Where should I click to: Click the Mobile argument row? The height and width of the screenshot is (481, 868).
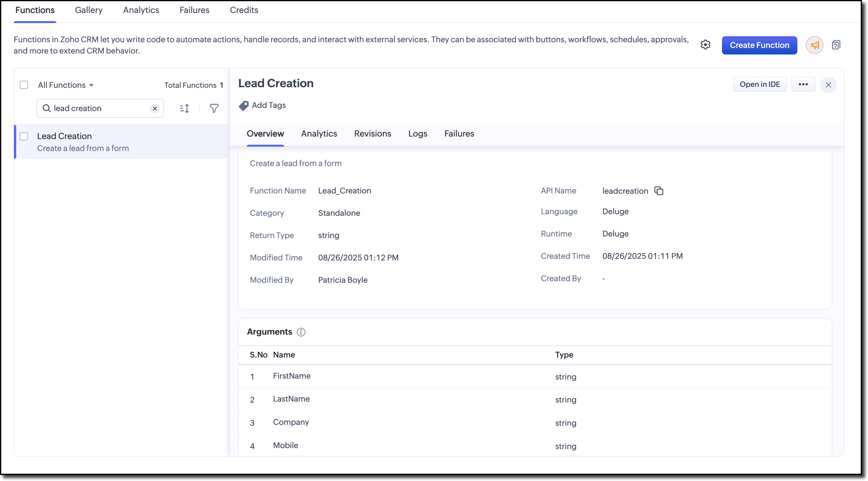coord(535,446)
